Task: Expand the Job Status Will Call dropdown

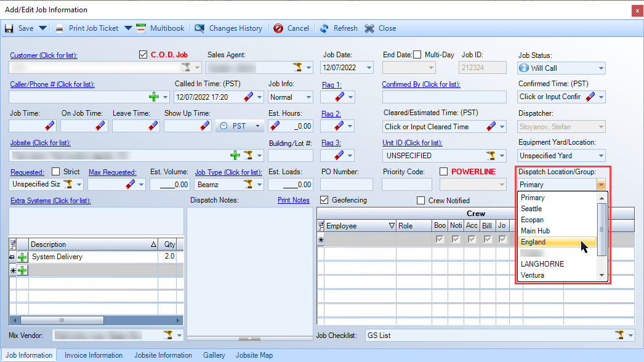Action: pyautogui.click(x=601, y=68)
